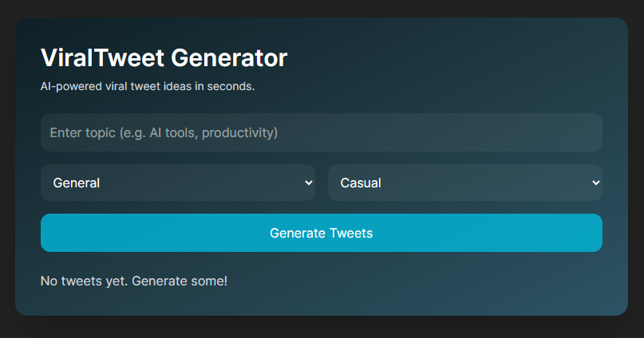Click the 'No tweets yet' message
Screen dimensions: 644x338
tap(134, 281)
